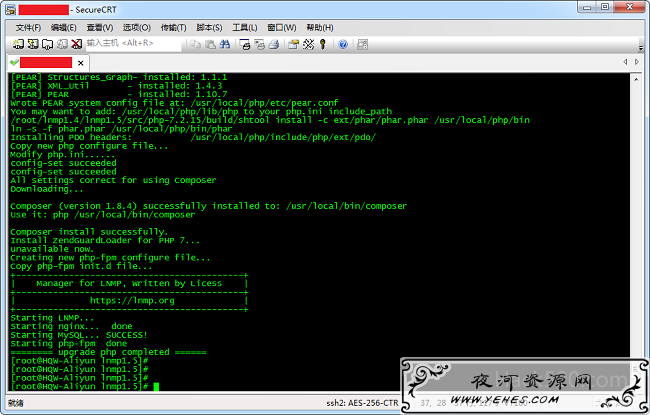Open the 传输(T) menu

[x=173, y=27]
